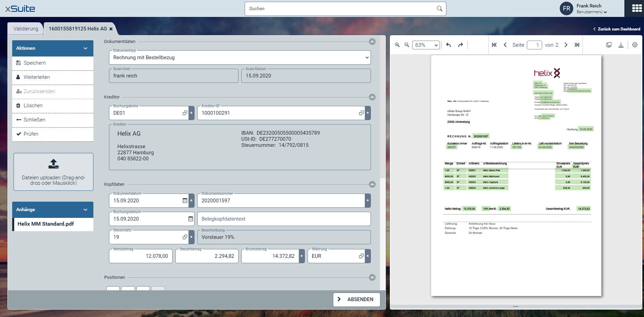644x317 pixels.
Task: Open Buchungskreis lookup icon
Action: (185, 113)
